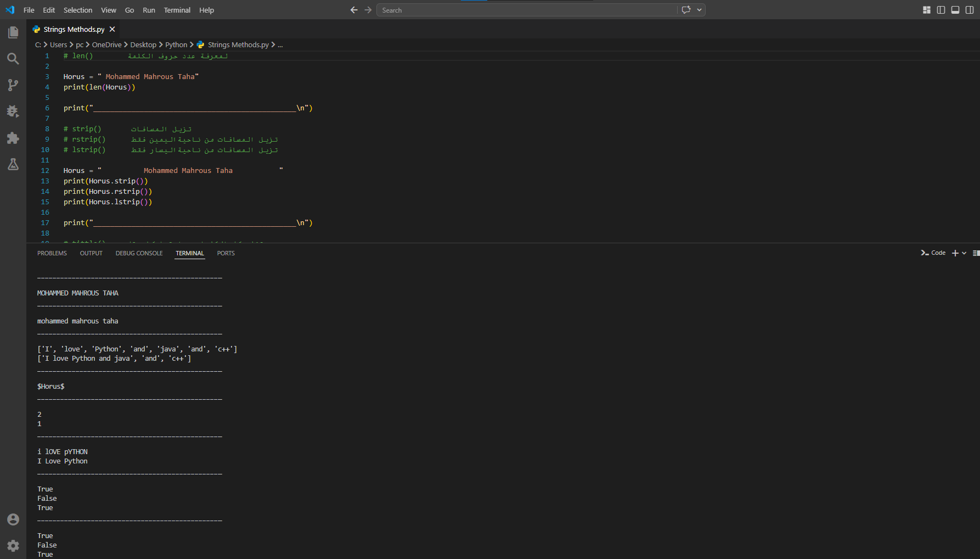Customize layout icon in title bar
Viewport: 980px width, 559px height.
point(927,10)
